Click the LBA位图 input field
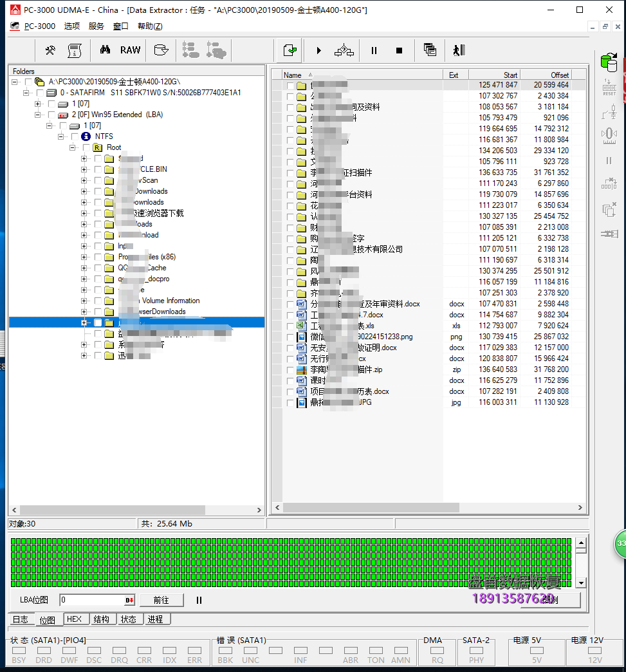 (x=93, y=600)
